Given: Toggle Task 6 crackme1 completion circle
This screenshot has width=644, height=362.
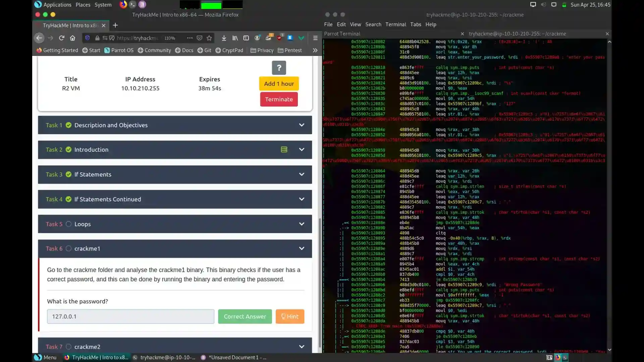Looking at the screenshot, I should tap(68, 248).
